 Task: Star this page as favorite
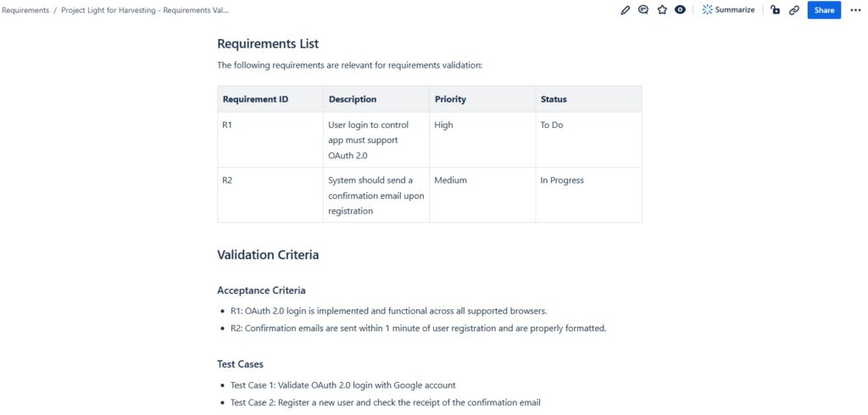click(x=662, y=10)
